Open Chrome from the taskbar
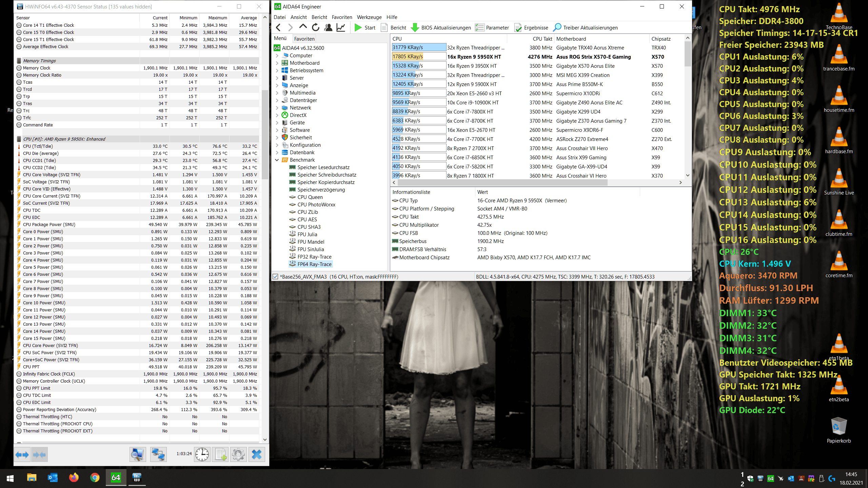 click(95, 478)
